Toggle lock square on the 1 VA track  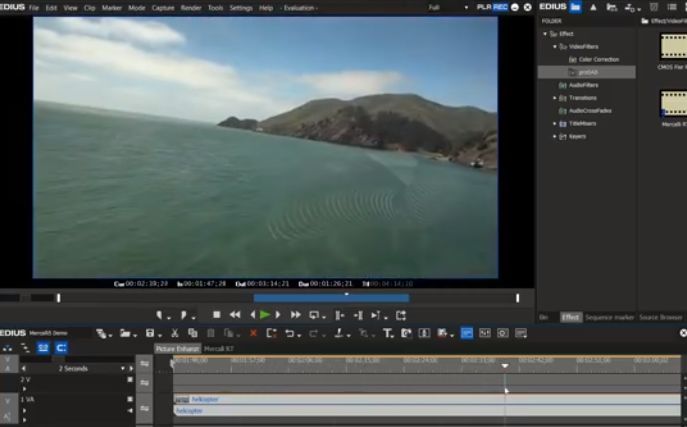(130, 399)
